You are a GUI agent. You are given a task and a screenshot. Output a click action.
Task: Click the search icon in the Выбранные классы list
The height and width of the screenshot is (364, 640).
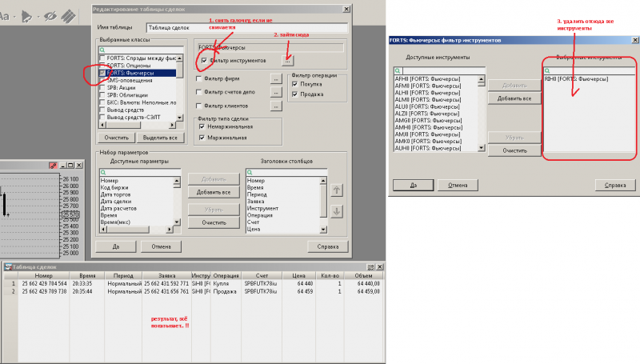[102, 50]
